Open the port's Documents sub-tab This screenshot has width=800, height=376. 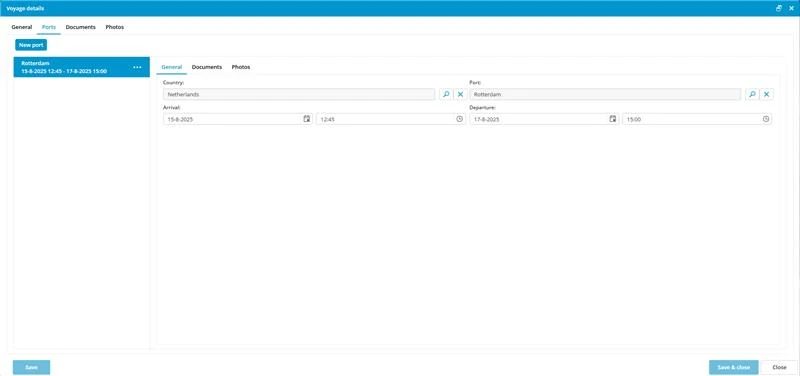tap(207, 67)
